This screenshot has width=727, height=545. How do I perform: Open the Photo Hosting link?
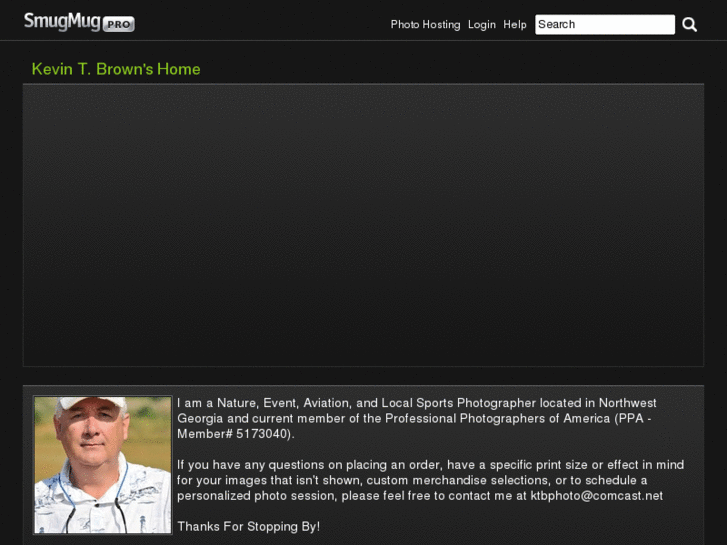coord(425,25)
